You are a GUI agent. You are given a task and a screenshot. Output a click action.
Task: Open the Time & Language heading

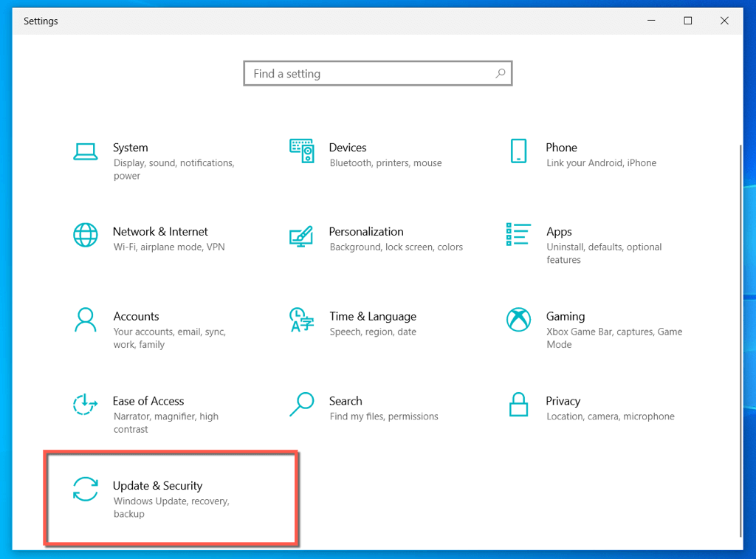click(x=373, y=316)
